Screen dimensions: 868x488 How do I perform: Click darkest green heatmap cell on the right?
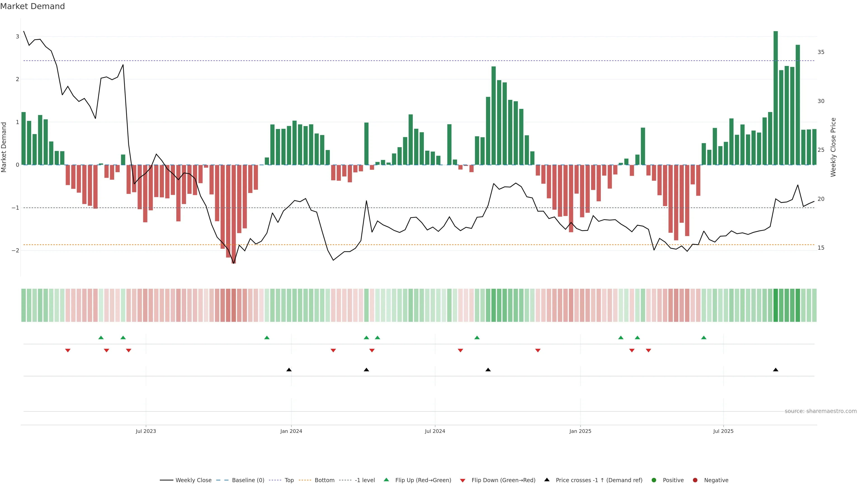click(x=775, y=305)
